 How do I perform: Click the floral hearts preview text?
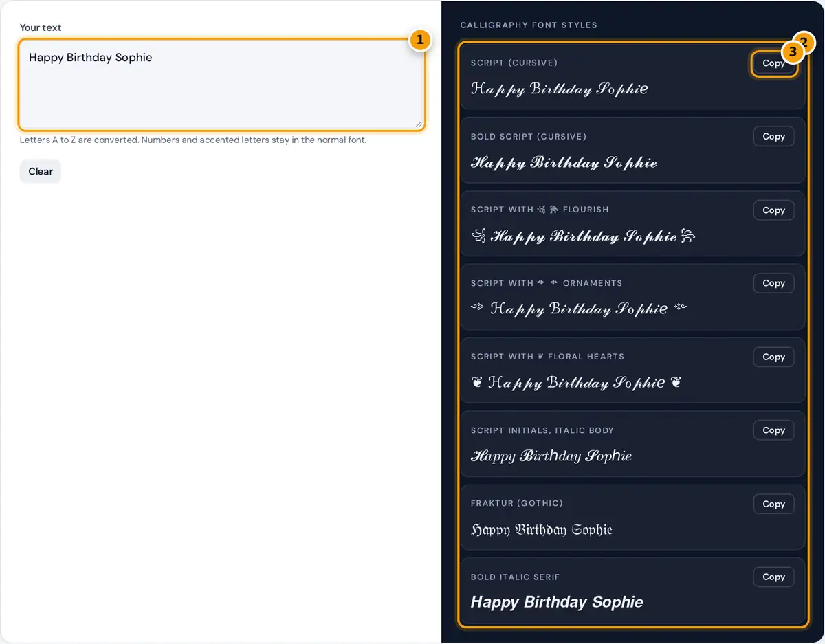click(x=576, y=383)
